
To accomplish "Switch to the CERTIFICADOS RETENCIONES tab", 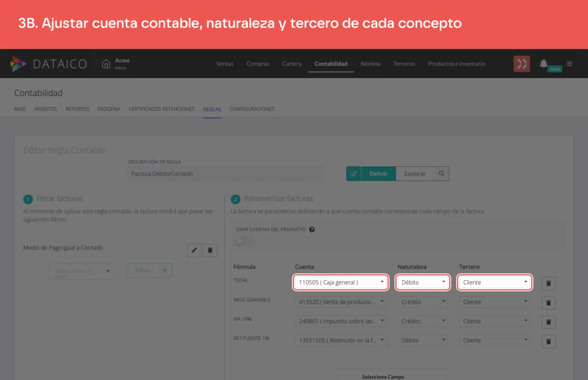I will [162, 109].
